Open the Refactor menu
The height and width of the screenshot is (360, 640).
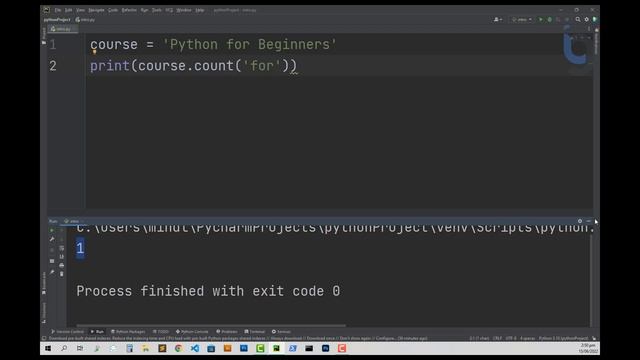[129, 10]
